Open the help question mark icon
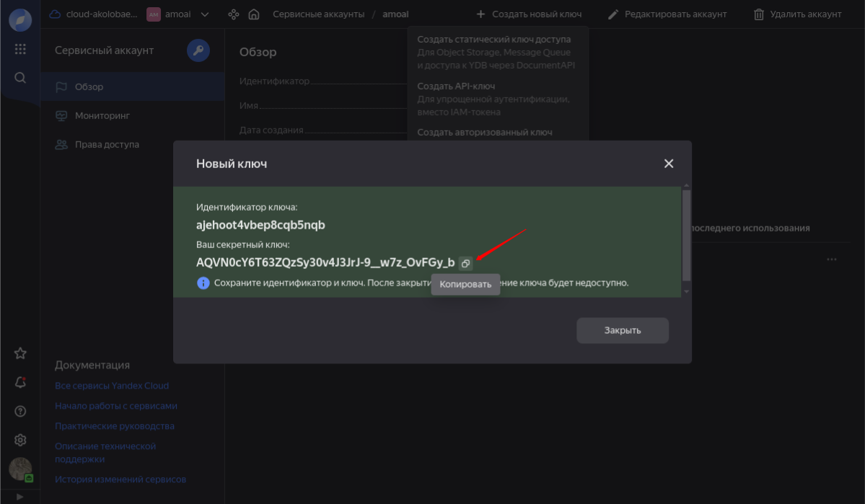The height and width of the screenshot is (504, 865). click(x=20, y=412)
